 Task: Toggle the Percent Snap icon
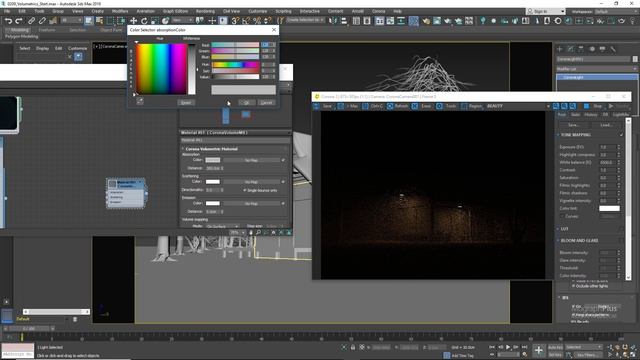[257, 20]
